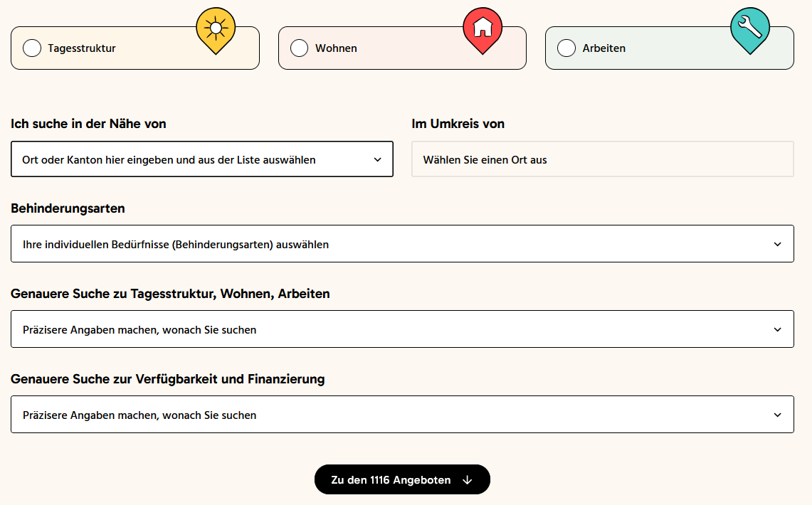This screenshot has width=812, height=505.
Task: Click the Im Umkreis von field
Action: click(602, 159)
